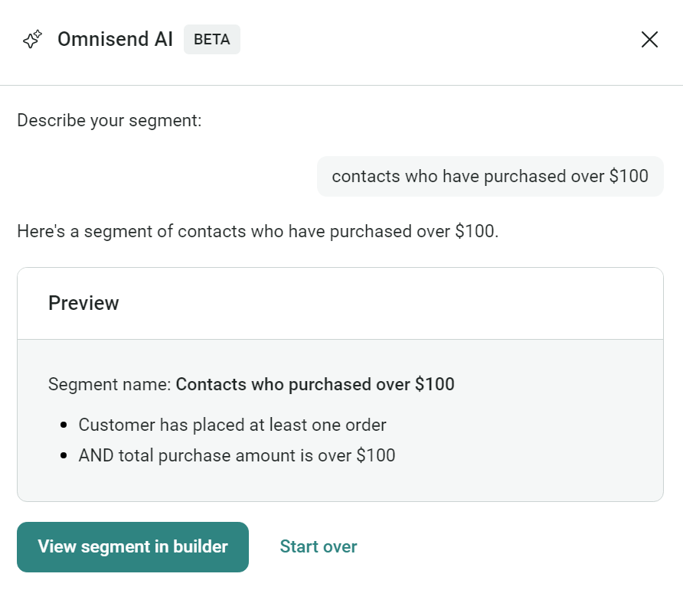Viewport: 683px width, 616px height.
Task: Click the BETA badge next to Omnisend AI
Action: (x=211, y=39)
